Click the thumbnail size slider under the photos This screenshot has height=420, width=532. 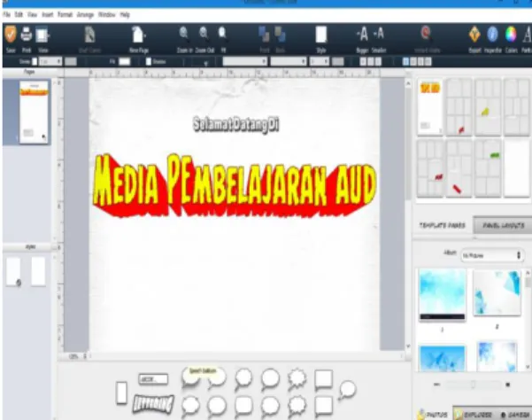pyautogui.click(x=473, y=385)
